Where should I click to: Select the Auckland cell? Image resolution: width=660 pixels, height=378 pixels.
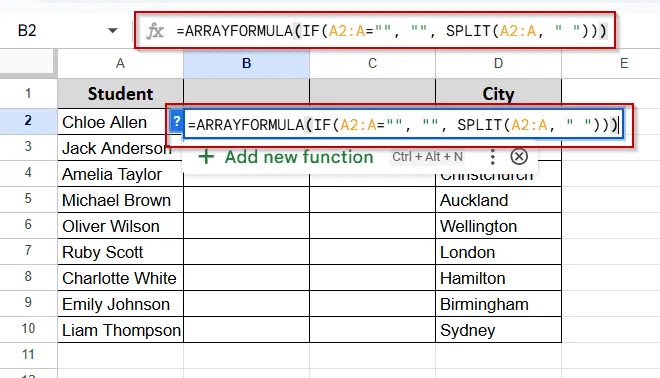(x=498, y=200)
